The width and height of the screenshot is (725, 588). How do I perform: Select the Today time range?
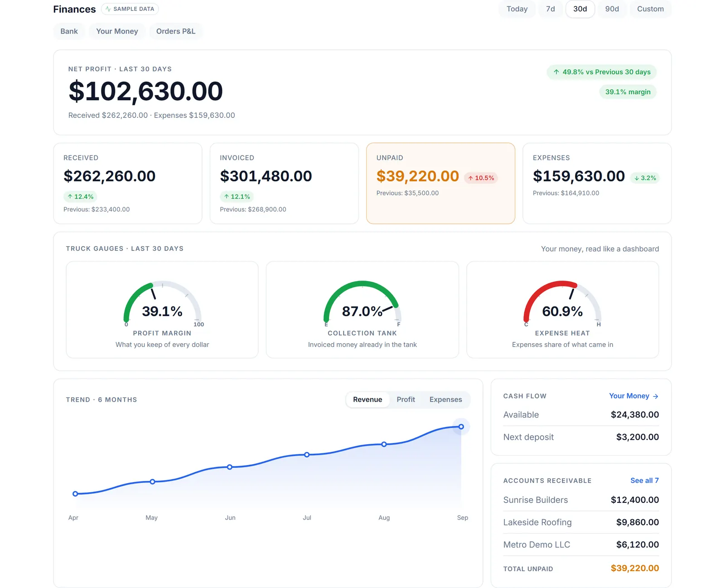point(517,9)
